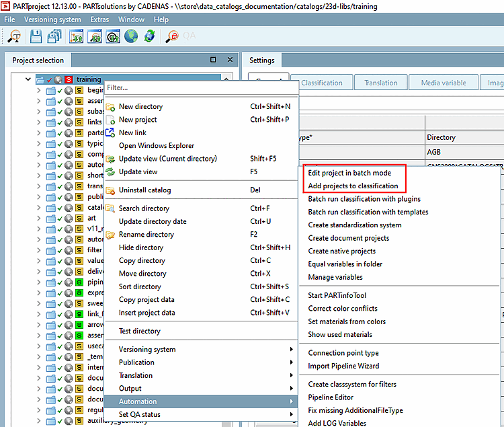Open the Set QA status submenu arrow
The width and height of the screenshot is (504, 427).
pyautogui.click(x=291, y=414)
